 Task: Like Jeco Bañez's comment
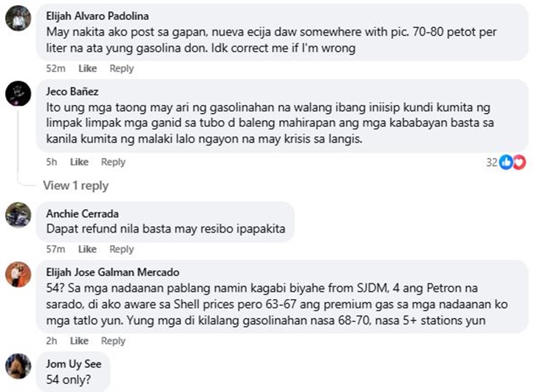click(x=79, y=162)
